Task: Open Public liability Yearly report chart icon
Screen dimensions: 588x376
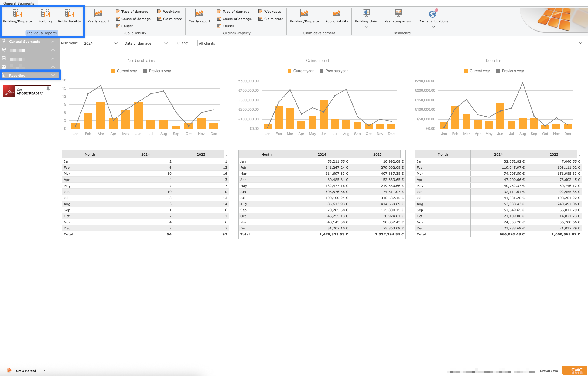Action: [98, 14]
